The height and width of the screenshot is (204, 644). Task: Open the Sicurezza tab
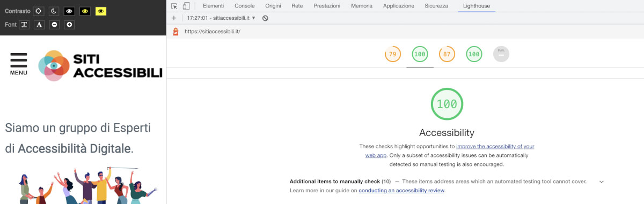pos(436,6)
